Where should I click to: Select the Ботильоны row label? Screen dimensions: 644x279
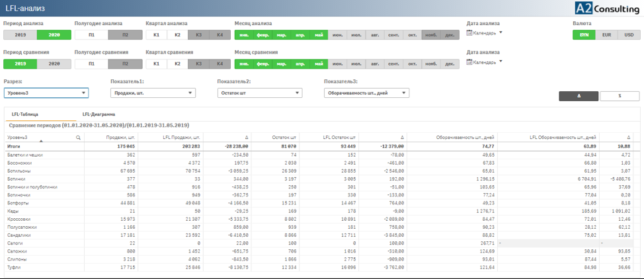(19, 171)
